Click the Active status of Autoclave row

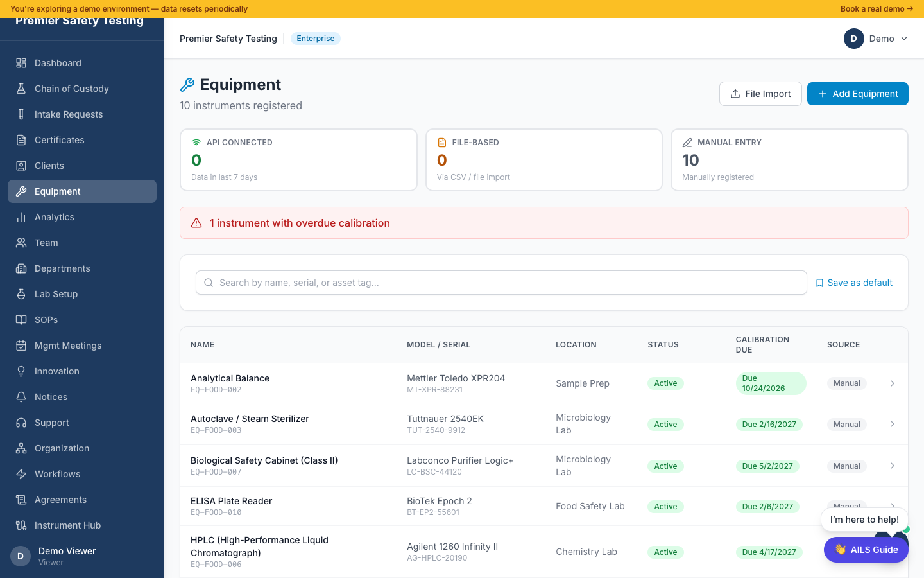pyautogui.click(x=665, y=425)
